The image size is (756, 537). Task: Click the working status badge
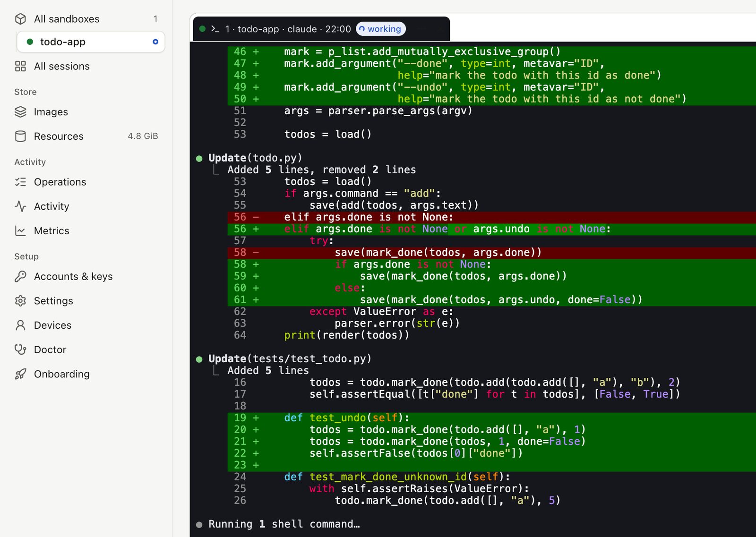[381, 29]
